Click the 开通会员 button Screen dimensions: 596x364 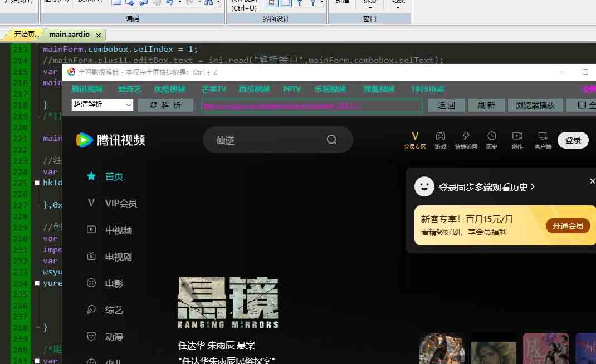coord(568,226)
